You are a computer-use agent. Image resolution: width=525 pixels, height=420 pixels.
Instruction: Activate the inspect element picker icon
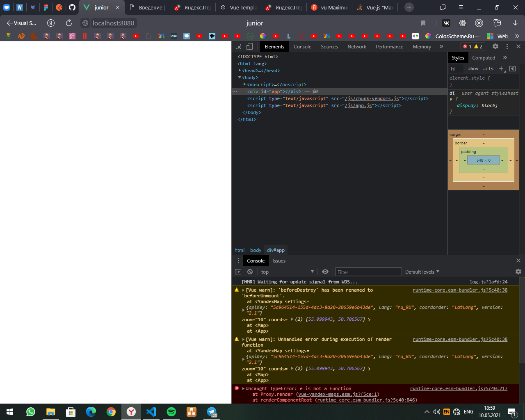pos(239,47)
